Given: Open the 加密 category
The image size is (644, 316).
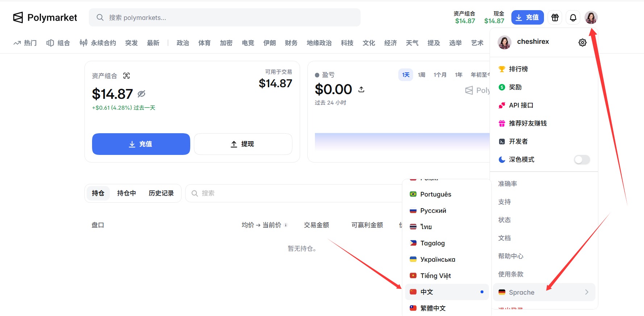Looking at the screenshot, I should point(226,43).
